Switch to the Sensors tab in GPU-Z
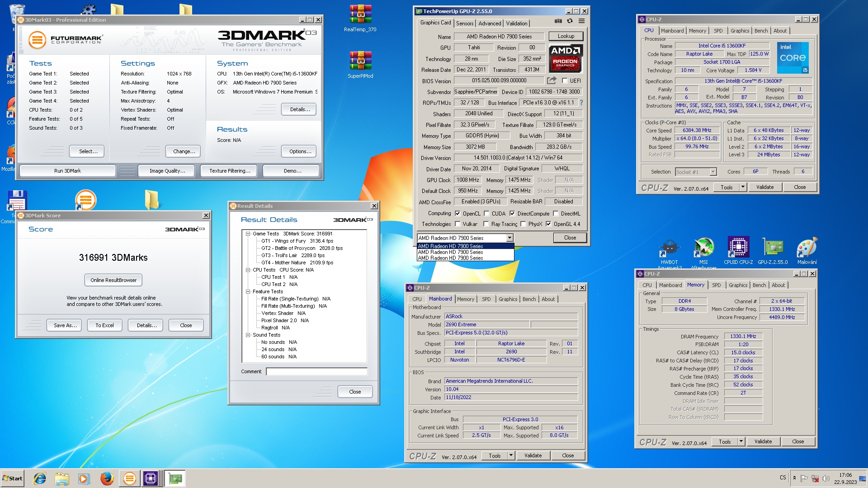The width and height of the screenshot is (868, 488). click(465, 23)
